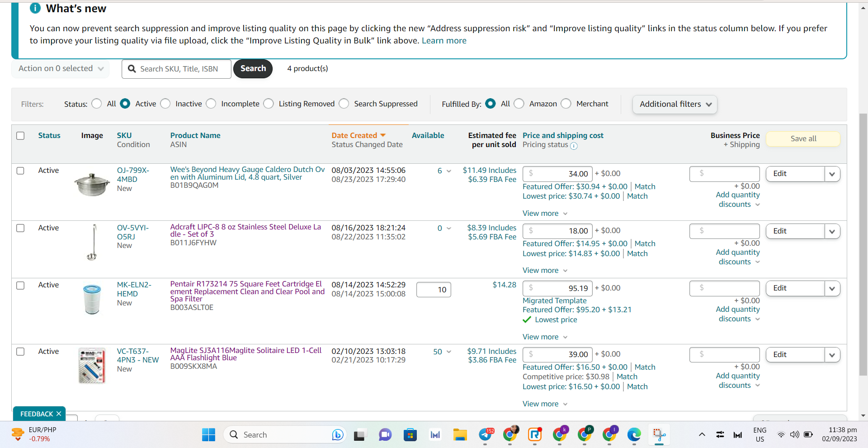Viewport: 868px width, 448px height.
Task: Open Bing Chat icon in taskbar search
Action: point(337,435)
